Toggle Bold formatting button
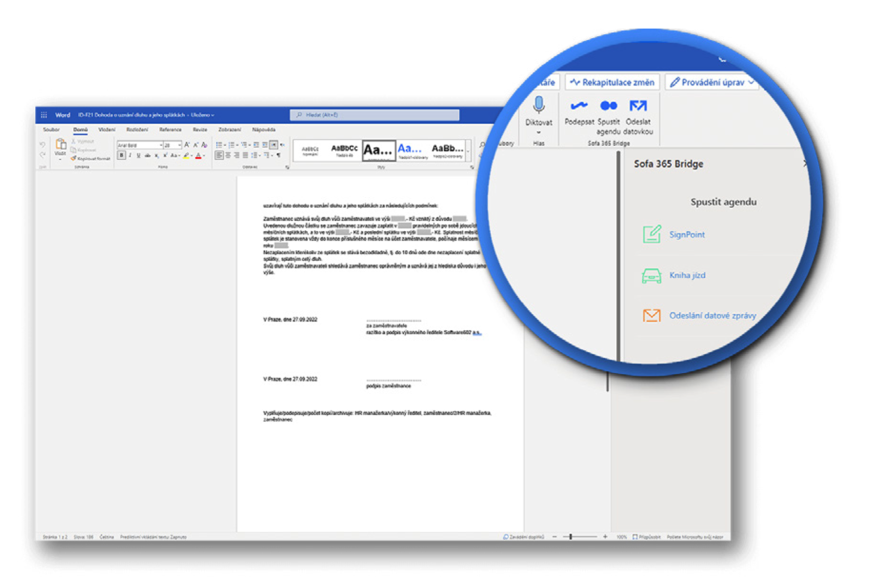 (121, 156)
